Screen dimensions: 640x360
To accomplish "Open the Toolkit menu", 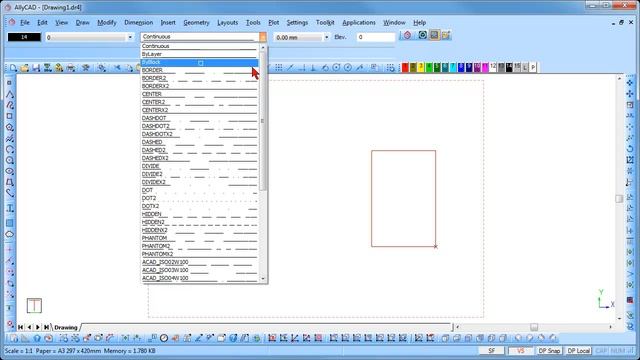I will coord(325,22).
